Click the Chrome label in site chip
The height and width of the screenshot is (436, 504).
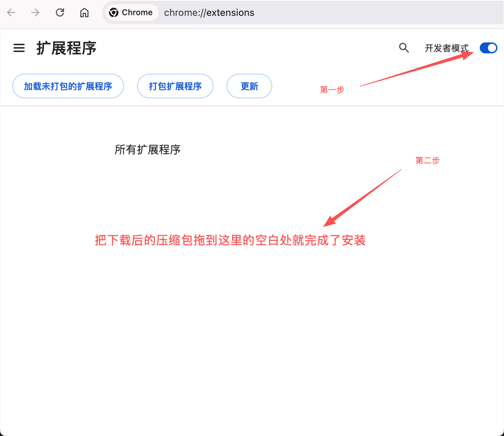[x=137, y=12]
